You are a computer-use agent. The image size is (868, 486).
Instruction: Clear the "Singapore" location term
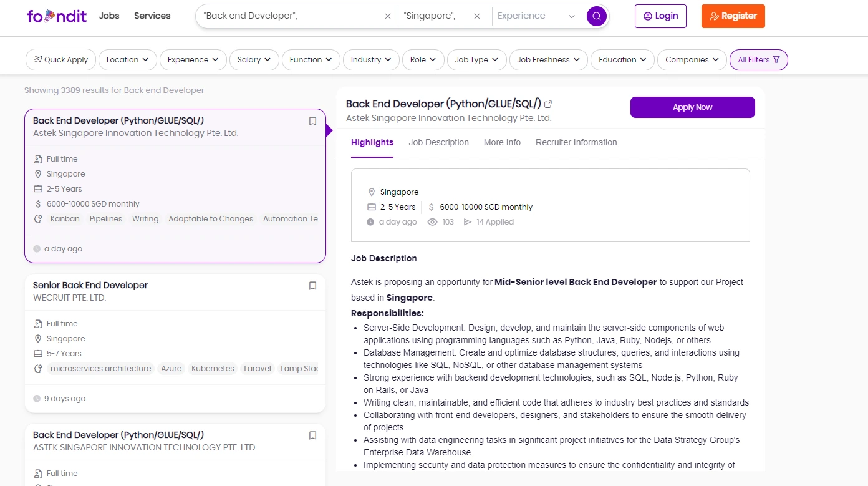pos(477,16)
